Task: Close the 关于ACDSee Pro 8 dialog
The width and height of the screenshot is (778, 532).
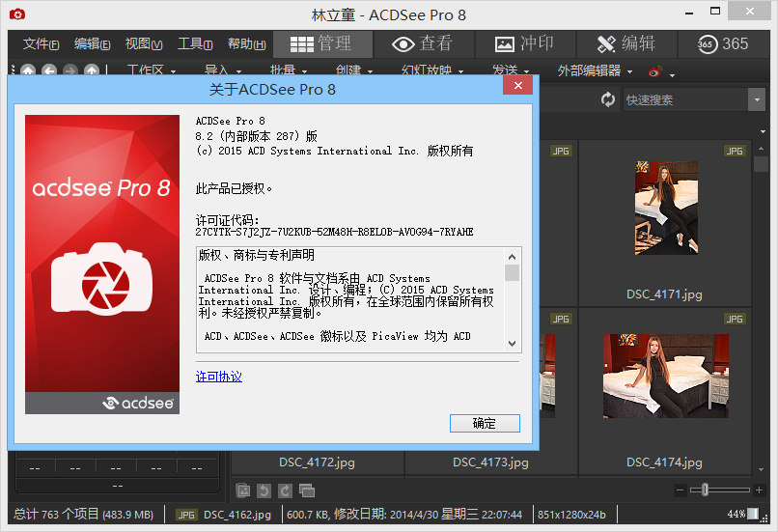Action: coord(518,85)
